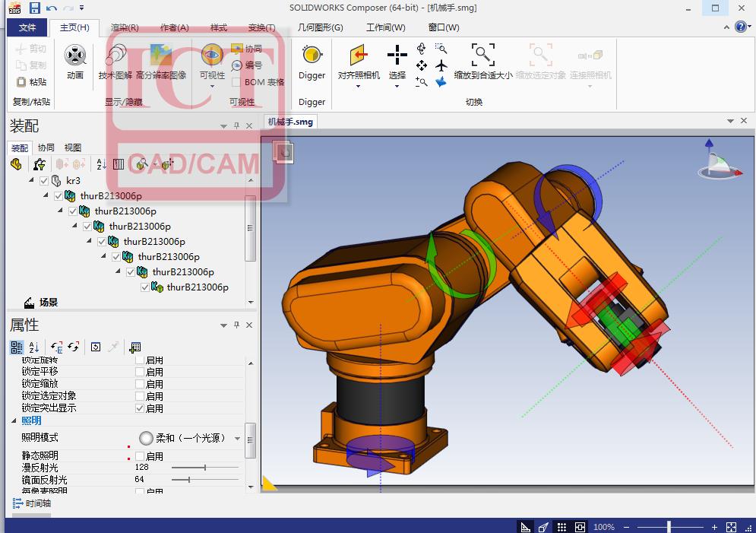The height and width of the screenshot is (533, 756).
Task: Collapse the 照明 property section
Action: click(x=14, y=420)
